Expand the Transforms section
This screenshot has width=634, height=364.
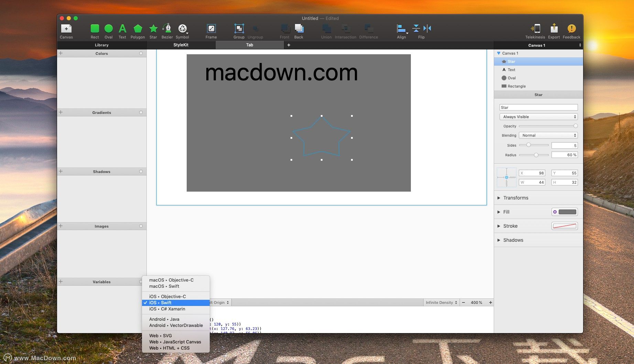499,198
